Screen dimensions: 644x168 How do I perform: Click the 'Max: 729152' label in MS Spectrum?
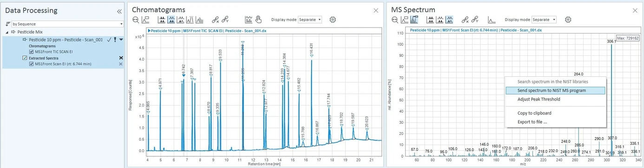(628, 38)
